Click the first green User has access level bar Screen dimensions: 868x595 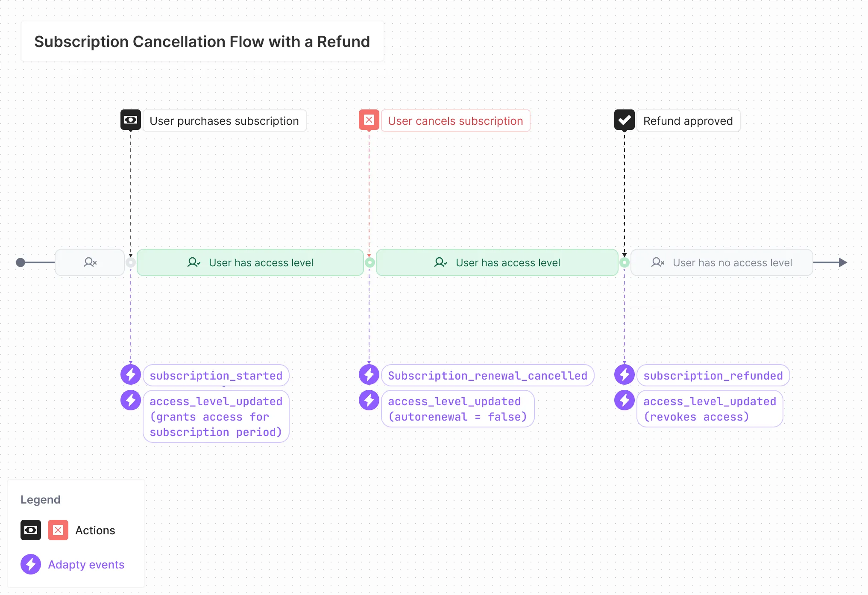coord(250,262)
